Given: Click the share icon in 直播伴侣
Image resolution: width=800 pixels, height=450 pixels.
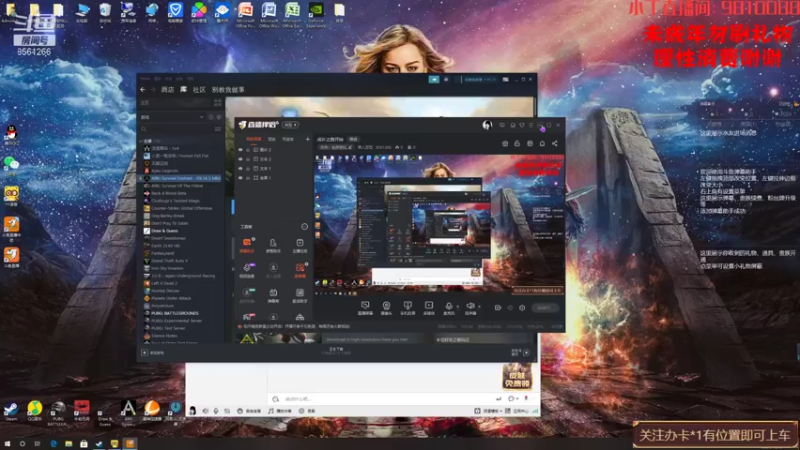Looking at the screenshot, I should point(555,143).
